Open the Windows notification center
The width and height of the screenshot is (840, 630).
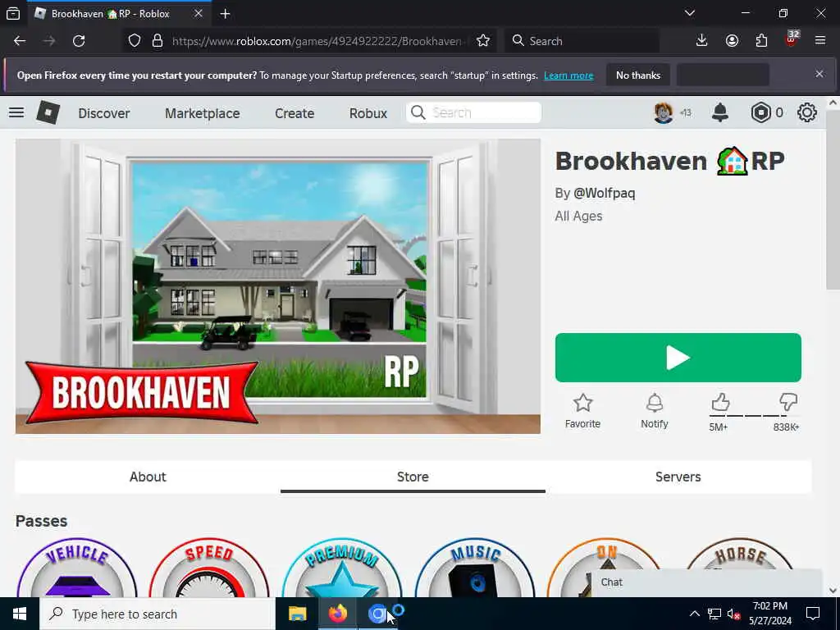813,614
